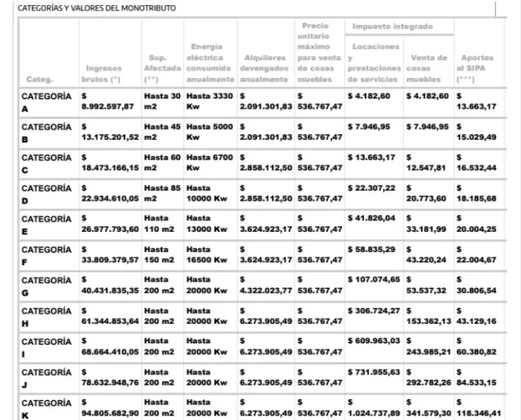521x420 pixels.
Task: Click SIPA contribution '$ 15.029,49'
Action: pos(476,132)
